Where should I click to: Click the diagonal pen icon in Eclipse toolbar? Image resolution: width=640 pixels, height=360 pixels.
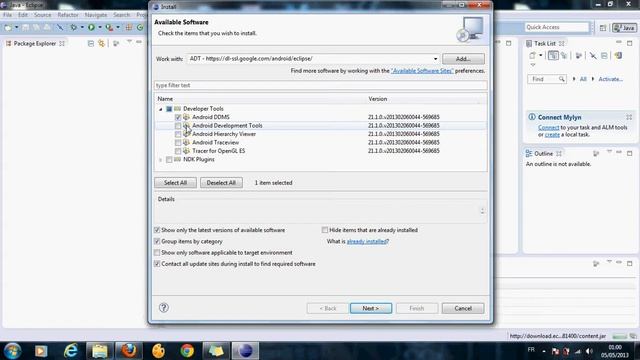point(60,27)
